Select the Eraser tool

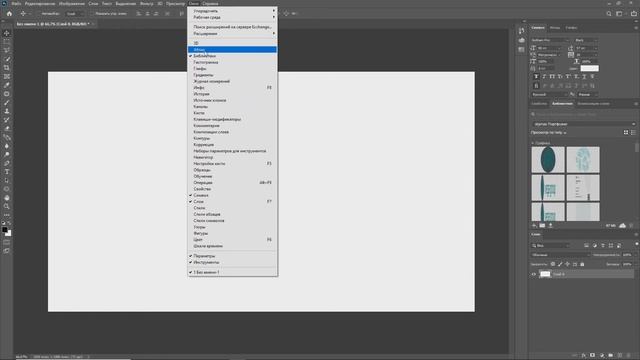(x=7, y=129)
